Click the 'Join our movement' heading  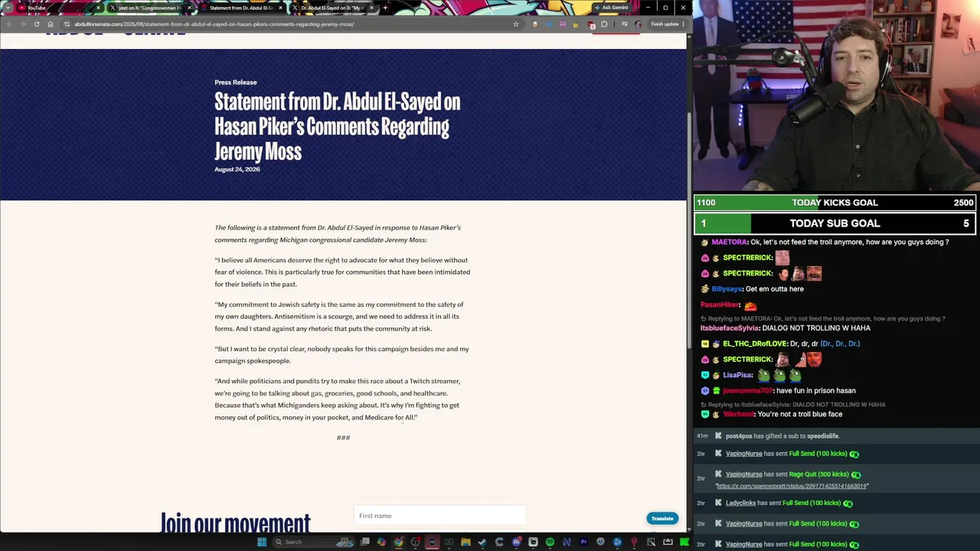click(x=236, y=523)
